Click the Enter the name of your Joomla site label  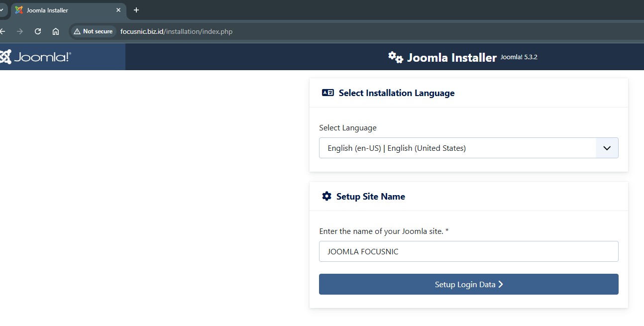[384, 231]
